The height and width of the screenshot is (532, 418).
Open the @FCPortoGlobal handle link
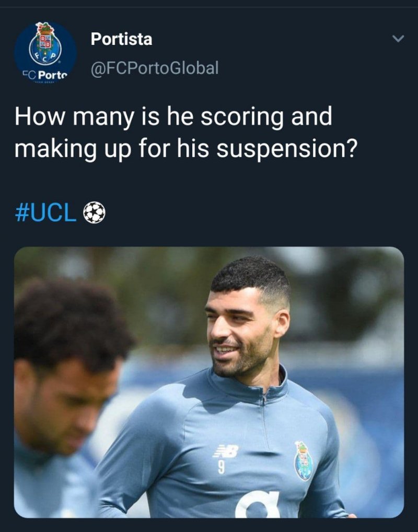coord(155,68)
